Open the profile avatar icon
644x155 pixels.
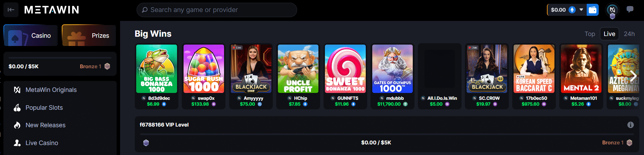[612, 10]
